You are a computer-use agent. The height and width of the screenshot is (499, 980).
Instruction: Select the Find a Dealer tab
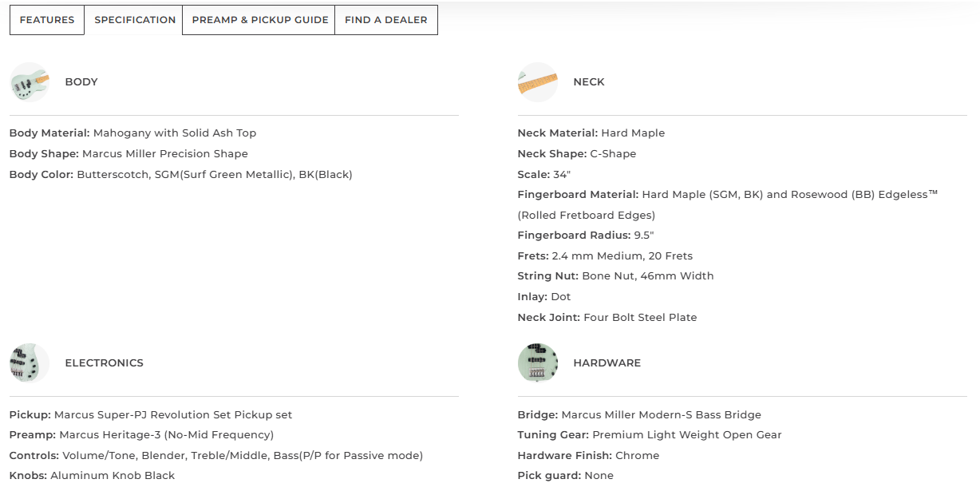coord(386,20)
